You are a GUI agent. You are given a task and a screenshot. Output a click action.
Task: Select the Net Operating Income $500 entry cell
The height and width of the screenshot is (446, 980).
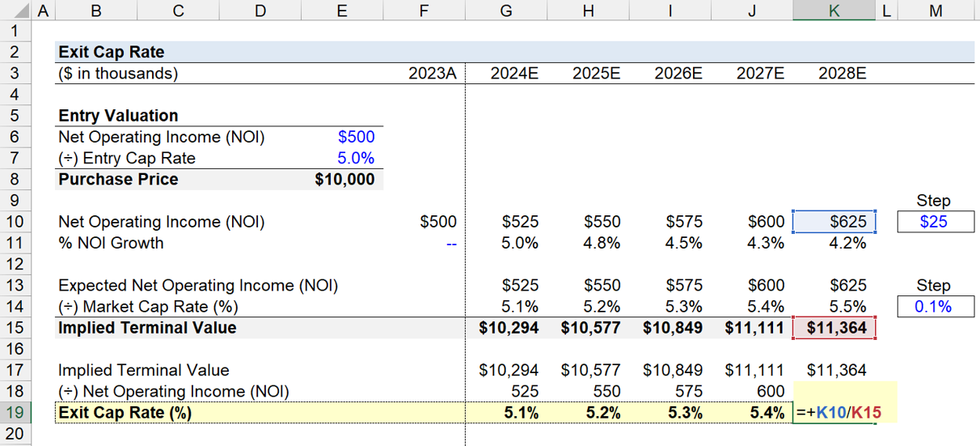tap(342, 137)
